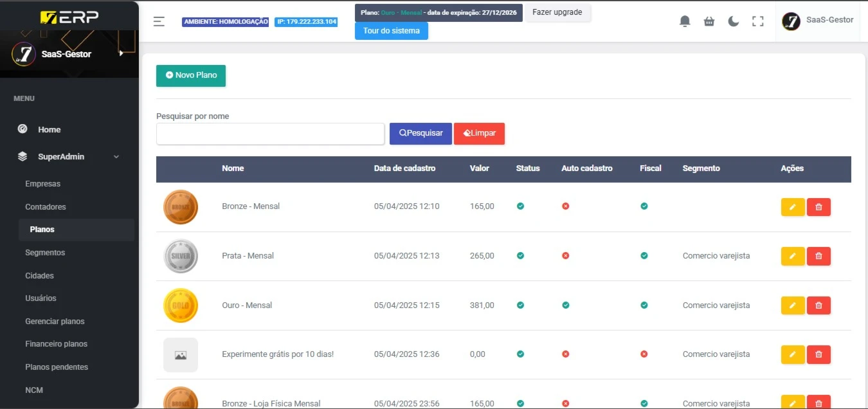The width and height of the screenshot is (868, 409).
Task: Click Fazer upgrade button
Action: click(x=557, y=12)
